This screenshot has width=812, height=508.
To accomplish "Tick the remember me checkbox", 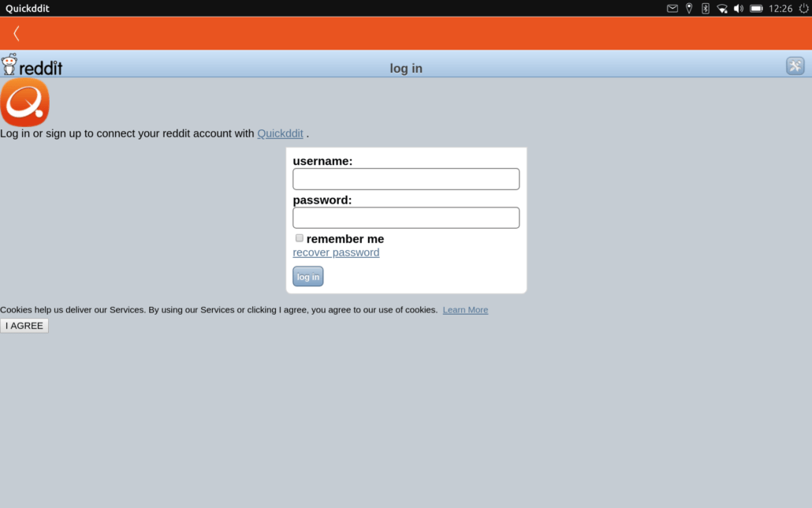I will 300,238.
